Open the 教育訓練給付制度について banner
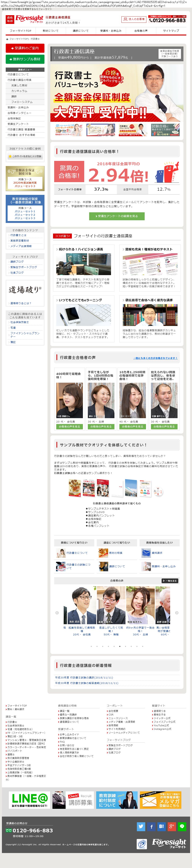The image size is (192, 868). (117, 800)
